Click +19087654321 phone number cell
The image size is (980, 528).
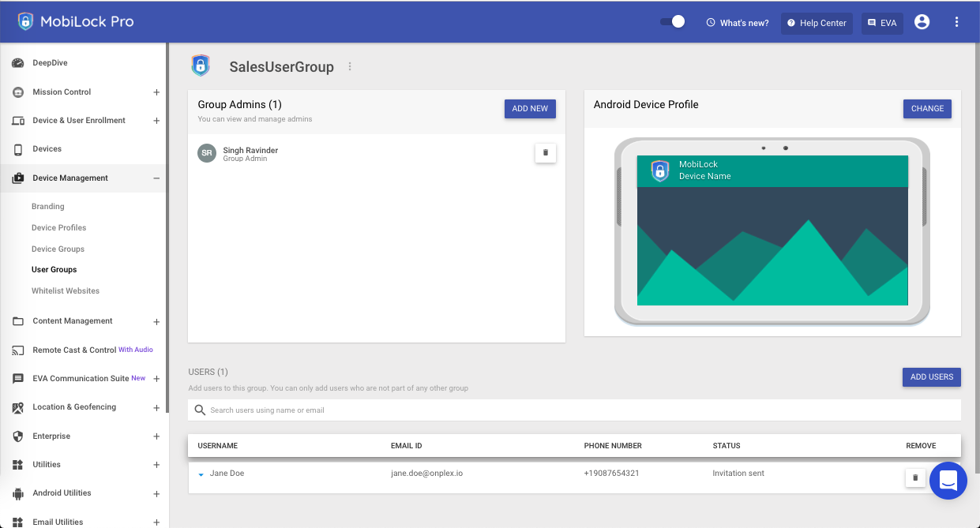[612, 474]
